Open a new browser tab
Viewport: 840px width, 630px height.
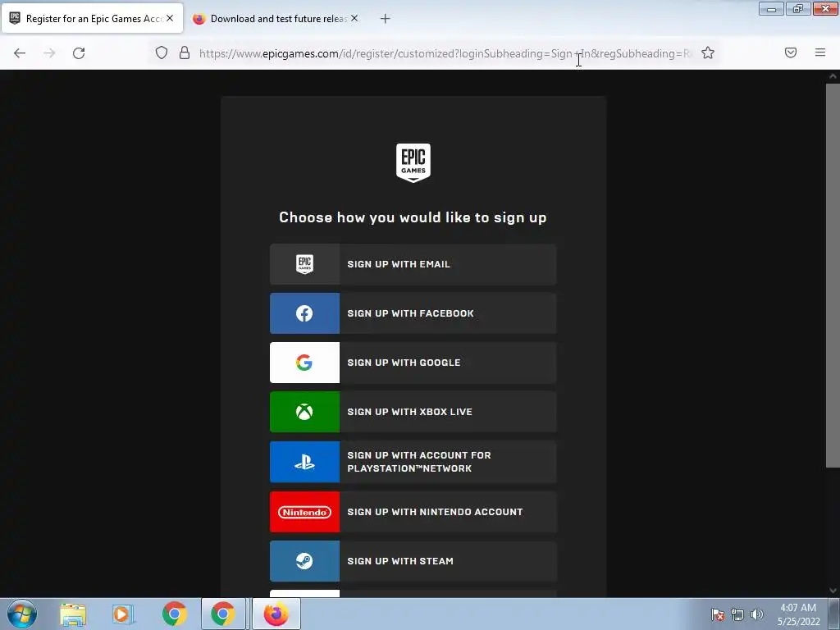click(x=385, y=19)
